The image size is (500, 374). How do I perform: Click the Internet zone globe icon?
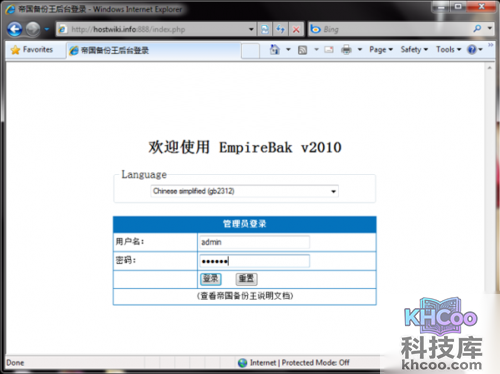[242, 363]
